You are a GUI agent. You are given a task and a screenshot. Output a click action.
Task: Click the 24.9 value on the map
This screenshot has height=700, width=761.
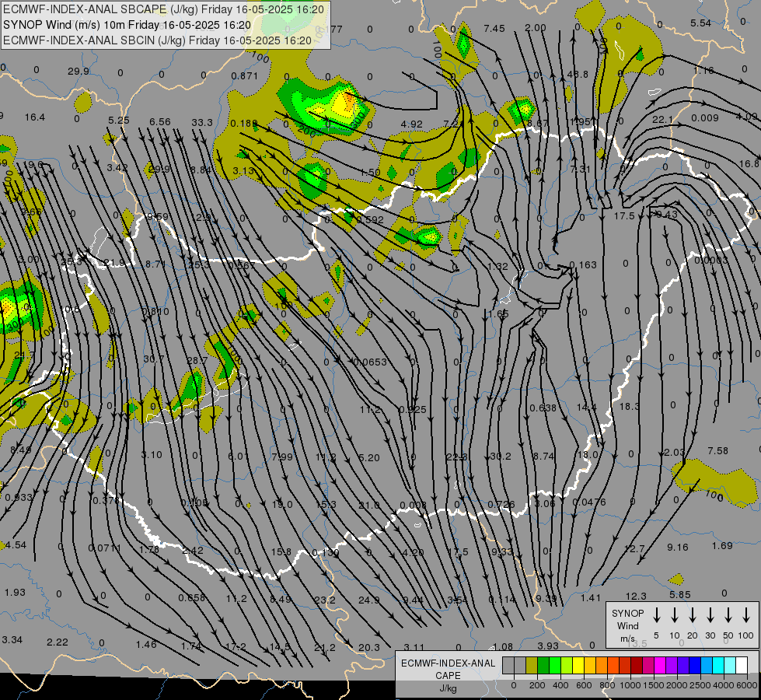tap(369, 600)
